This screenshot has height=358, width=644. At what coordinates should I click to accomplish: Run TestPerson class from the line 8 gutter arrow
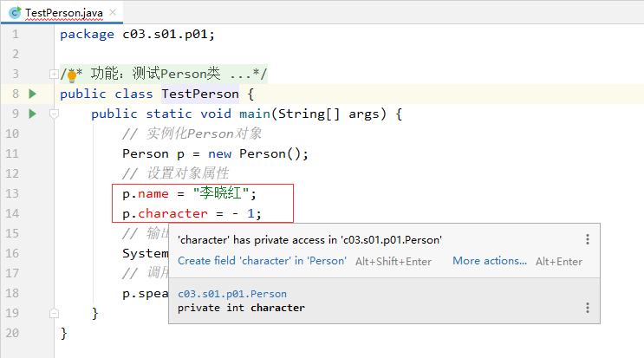32,94
